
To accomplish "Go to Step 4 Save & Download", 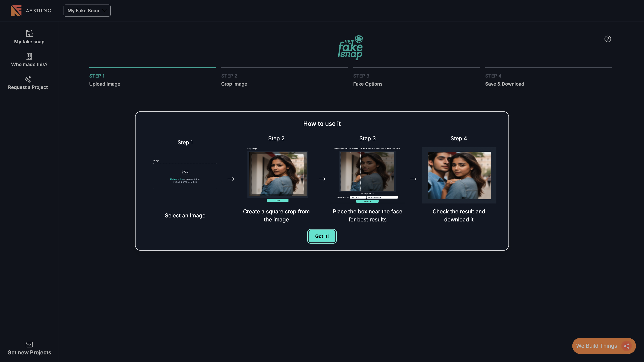I will (x=504, y=80).
